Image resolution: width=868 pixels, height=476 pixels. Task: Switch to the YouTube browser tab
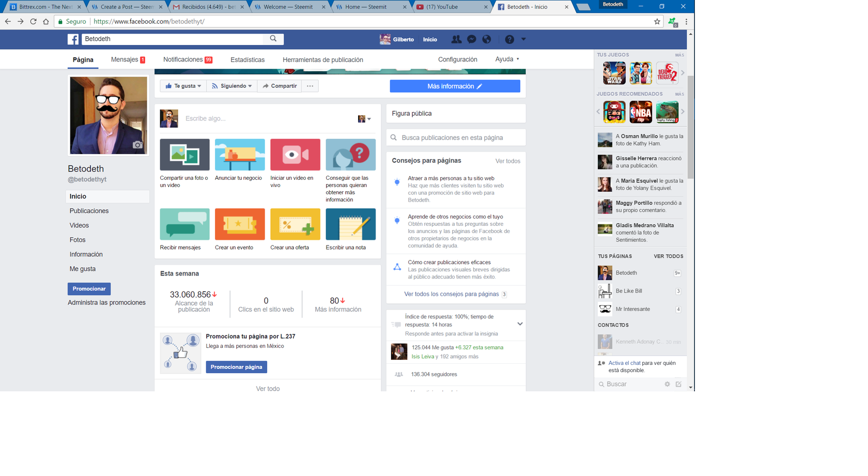(x=450, y=7)
